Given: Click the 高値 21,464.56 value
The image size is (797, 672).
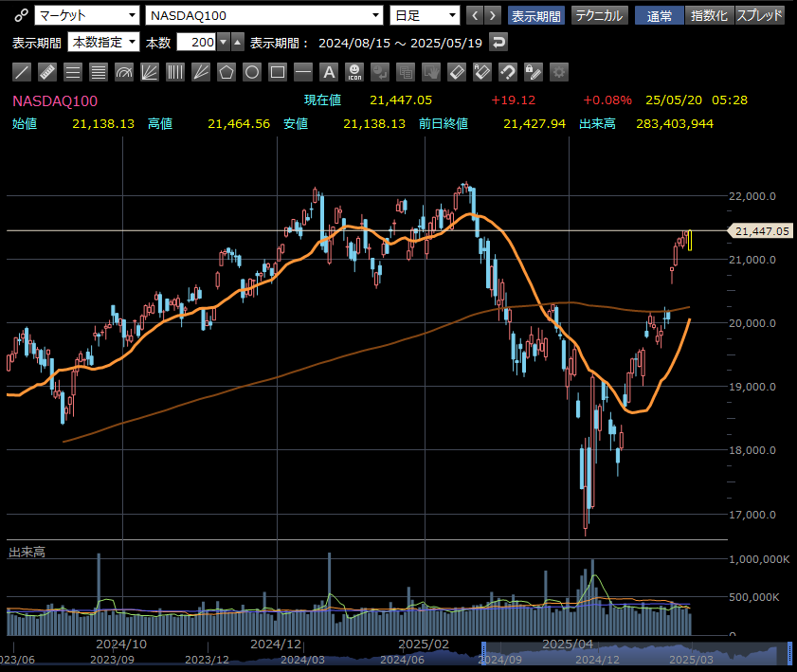Looking at the screenshot, I should point(239,123).
